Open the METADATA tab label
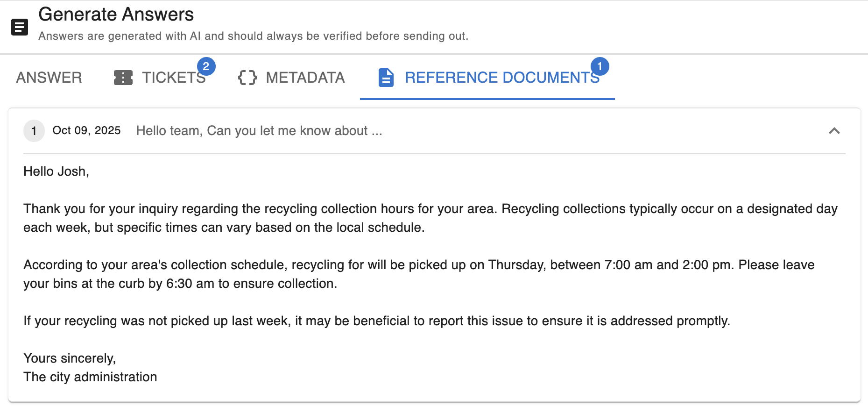Screen dimensions: 868x414 tap(305, 78)
